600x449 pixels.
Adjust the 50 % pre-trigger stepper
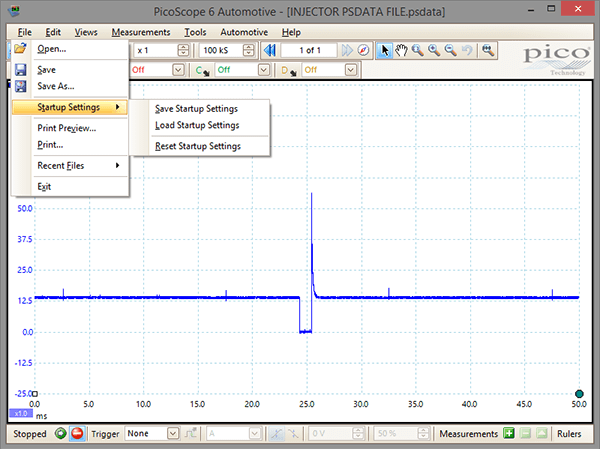pyautogui.click(x=423, y=434)
